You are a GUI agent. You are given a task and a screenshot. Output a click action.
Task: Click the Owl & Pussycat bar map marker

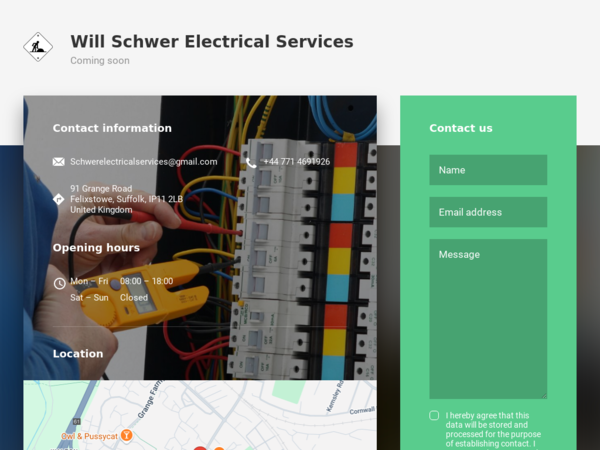coord(126,435)
